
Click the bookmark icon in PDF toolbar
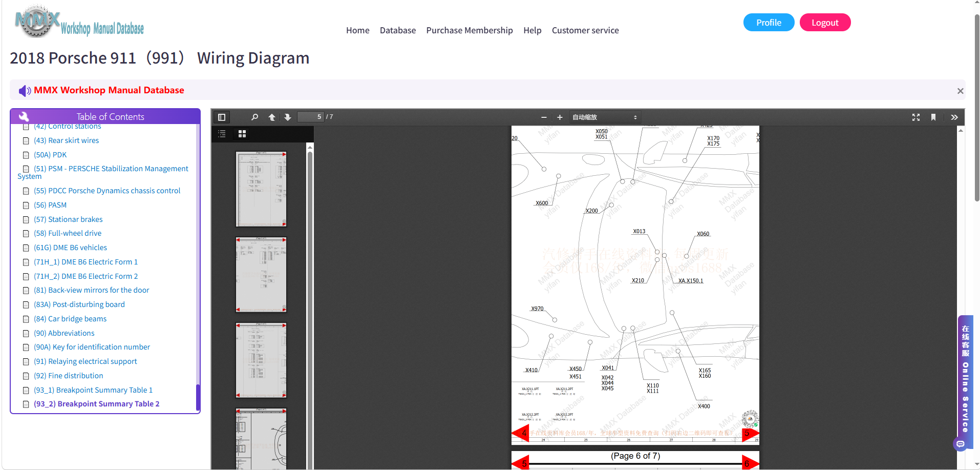click(x=933, y=117)
